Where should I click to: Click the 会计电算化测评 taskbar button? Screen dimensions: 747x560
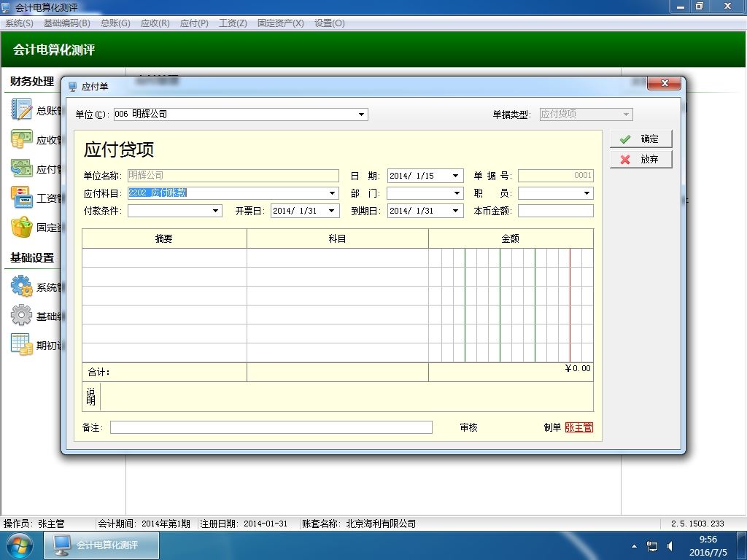(x=101, y=545)
